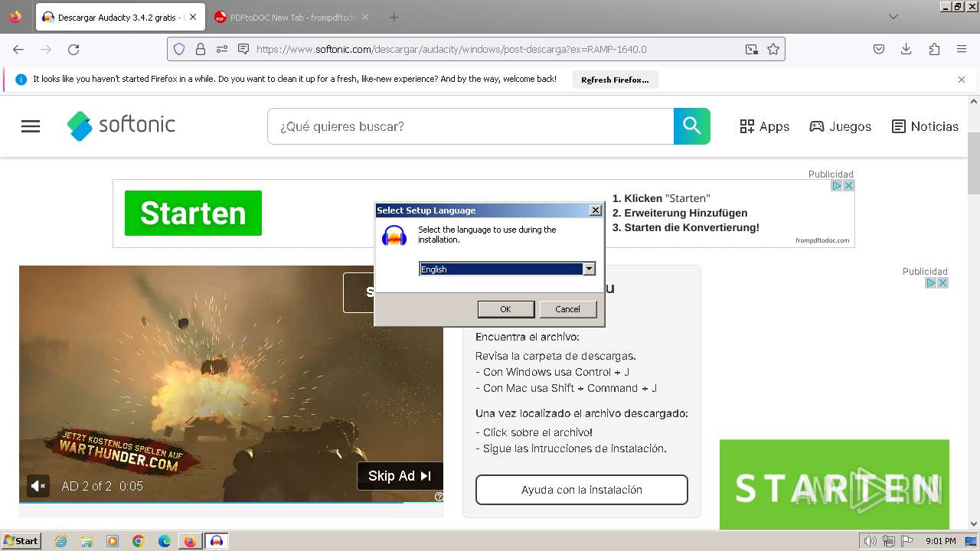This screenshot has height=551, width=980.
Task: Open the Firefox downloads panel
Action: [906, 49]
